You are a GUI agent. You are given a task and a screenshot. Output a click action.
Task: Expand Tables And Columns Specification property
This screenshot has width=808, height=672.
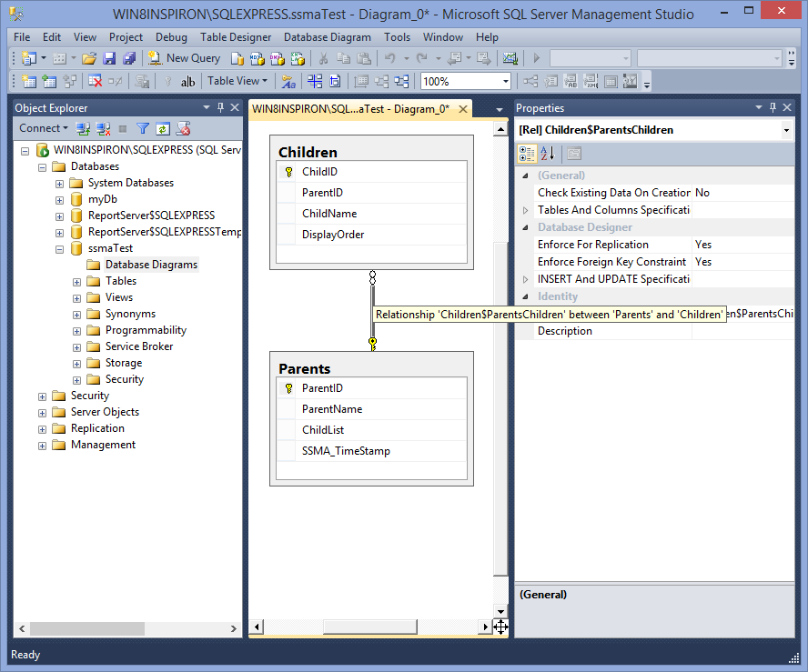pyautogui.click(x=525, y=210)
